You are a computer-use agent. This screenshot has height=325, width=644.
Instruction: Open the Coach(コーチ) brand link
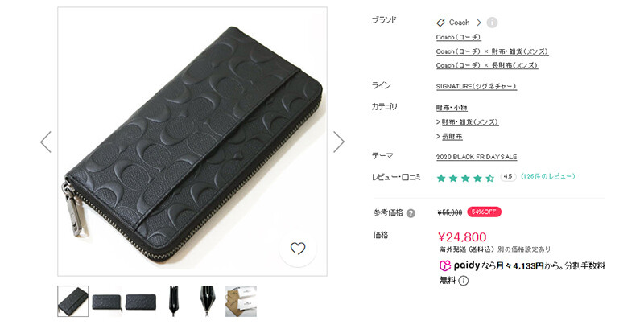point(458,37)
